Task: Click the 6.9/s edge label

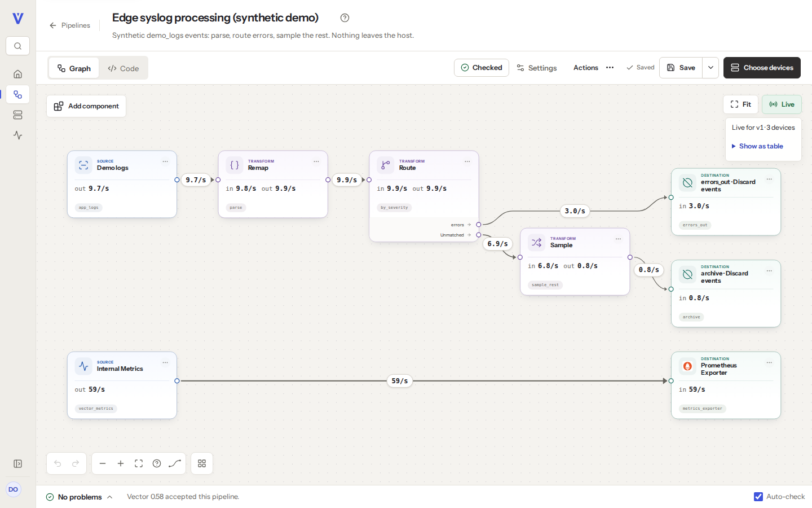Action: 497,244
